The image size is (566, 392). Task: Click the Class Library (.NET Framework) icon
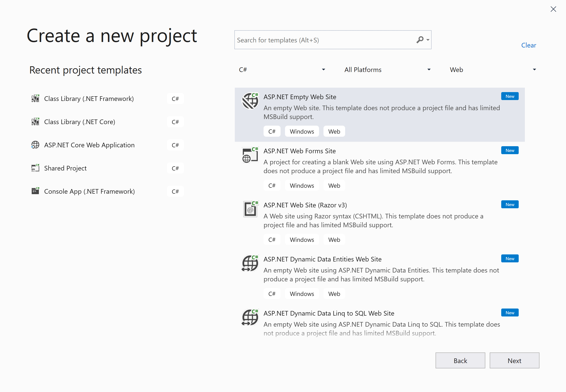(x=35, y=98)
